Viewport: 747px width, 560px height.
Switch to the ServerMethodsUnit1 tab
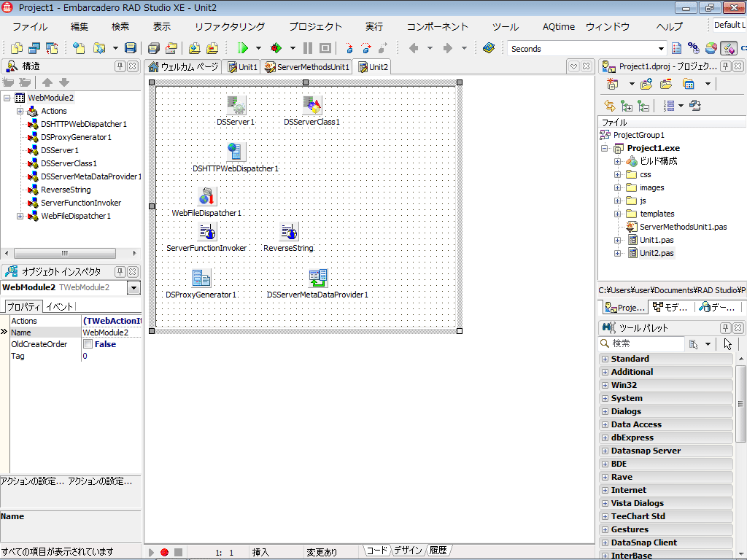308,67
